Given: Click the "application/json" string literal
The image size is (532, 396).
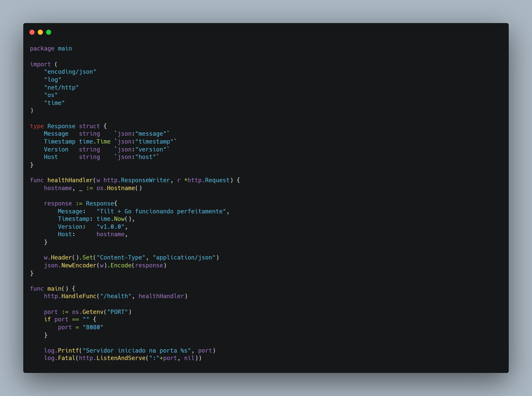Looking at the screenshot, I should pos(184,258).
